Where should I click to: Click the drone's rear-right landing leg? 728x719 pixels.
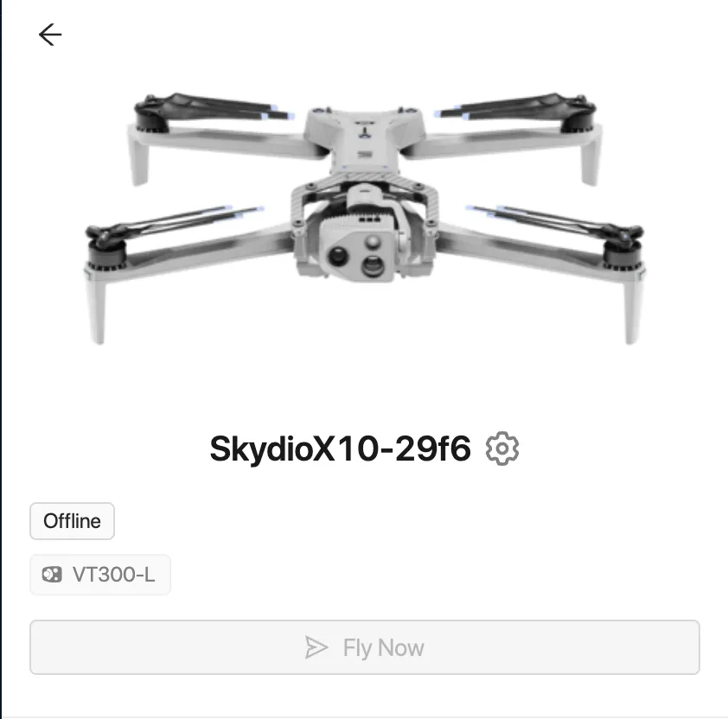pyautogui.click(x=591, y=158)
